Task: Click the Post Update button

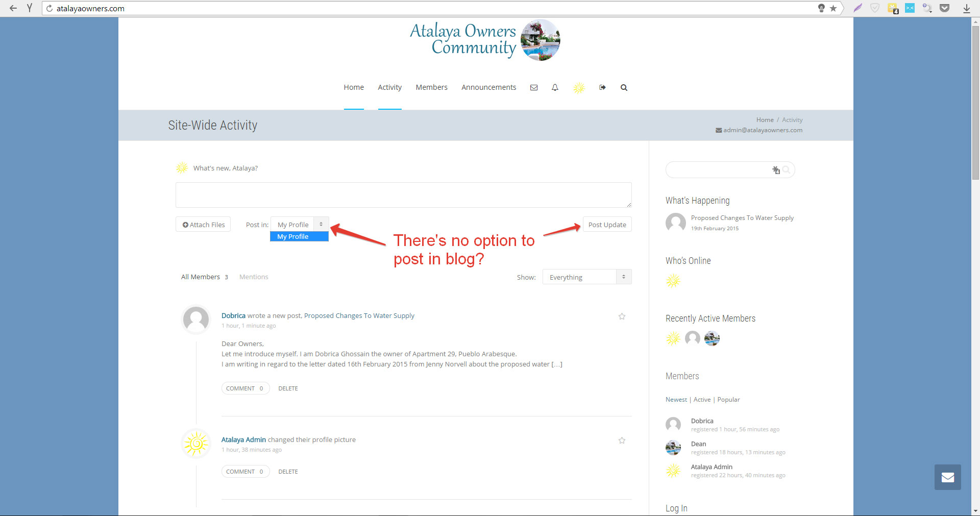Action: [x=607, y=225]
